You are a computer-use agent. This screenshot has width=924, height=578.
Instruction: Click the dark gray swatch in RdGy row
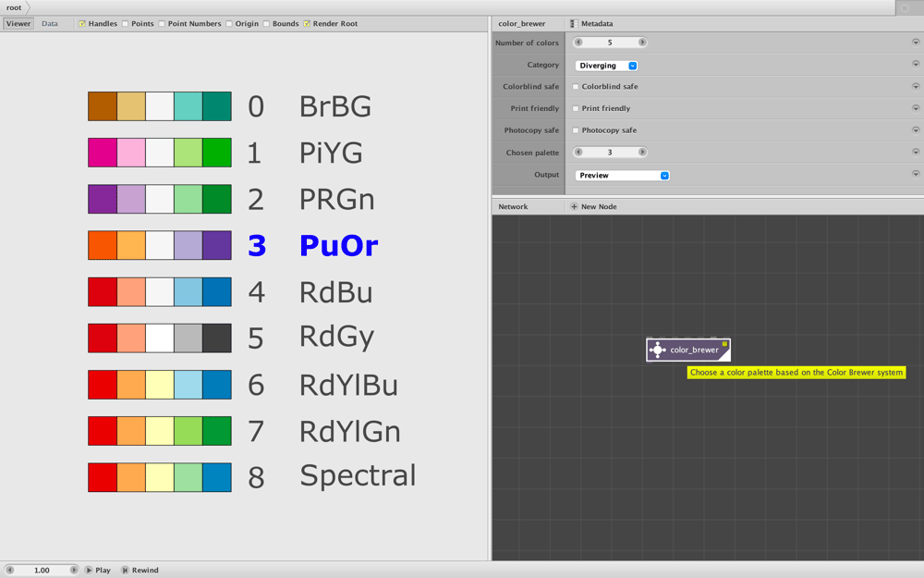[217, 338]
